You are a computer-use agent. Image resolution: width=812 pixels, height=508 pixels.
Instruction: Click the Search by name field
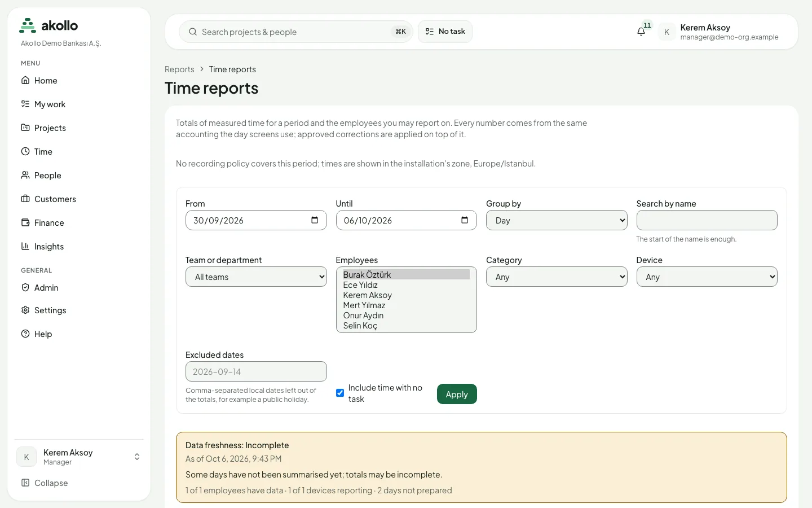[x=707, y=220]
